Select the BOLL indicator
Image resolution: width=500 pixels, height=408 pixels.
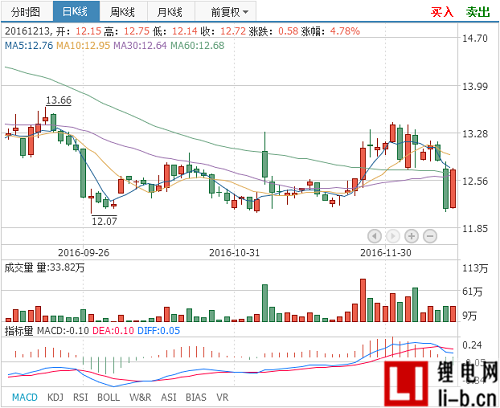[108, 397]
